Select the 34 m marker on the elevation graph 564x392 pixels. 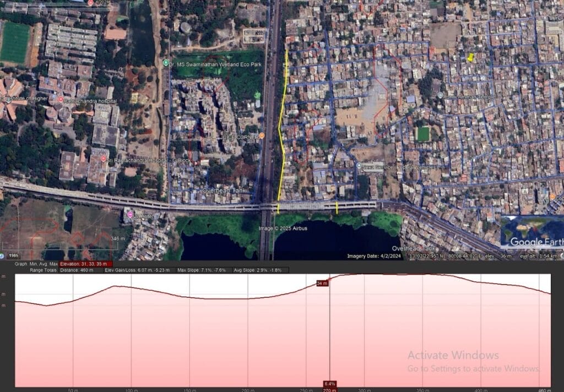[x=324, y=284]
